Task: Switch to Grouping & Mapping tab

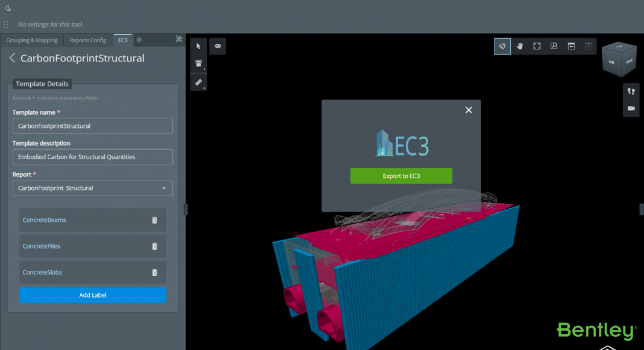Action: click(32, 40)
